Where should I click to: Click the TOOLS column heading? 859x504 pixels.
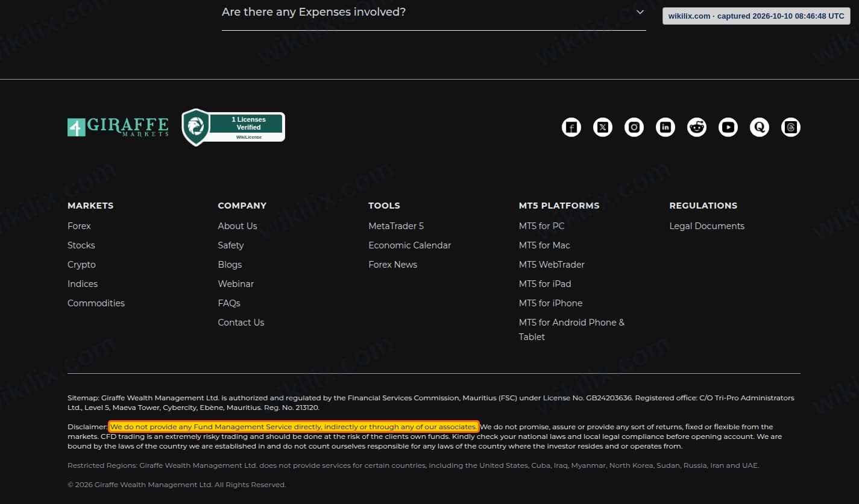[x=384, y=206]
